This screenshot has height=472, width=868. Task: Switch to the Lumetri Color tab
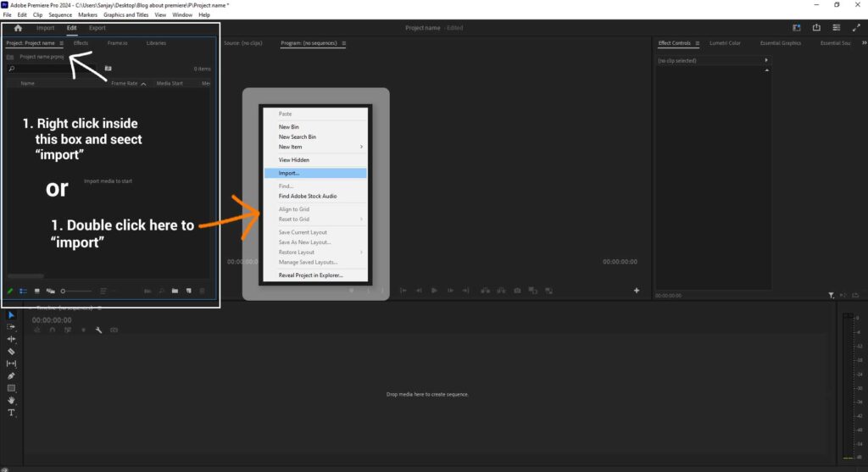[x=725, y=43]
